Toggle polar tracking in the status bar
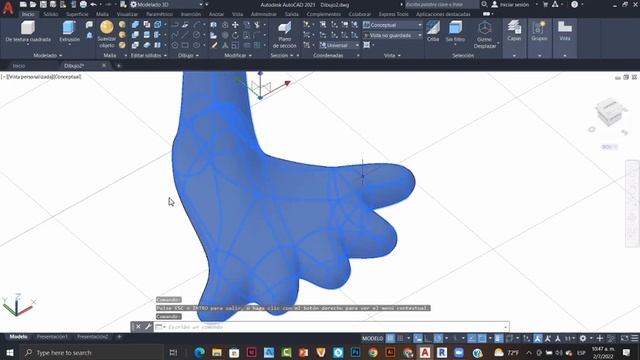Screen dimensions: 640x360 [438, 338]
